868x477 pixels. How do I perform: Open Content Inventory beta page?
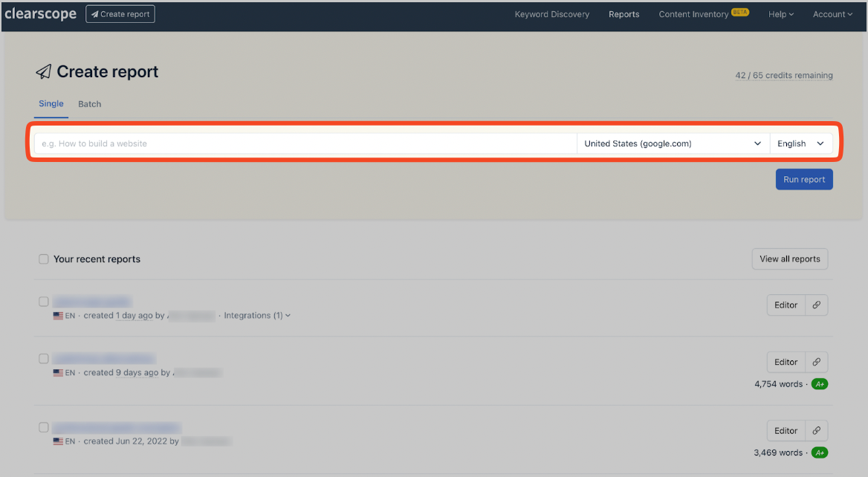pyautogui.click(x=693, y=14)
